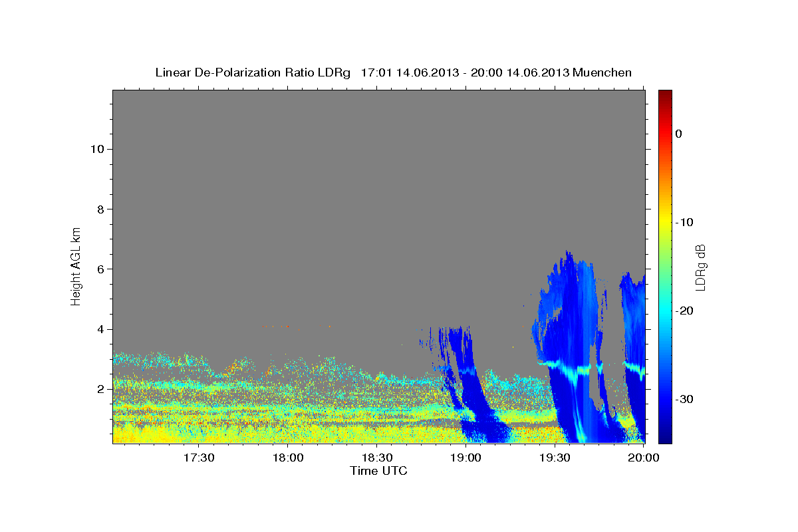This screenshot has width=798, height=532.
Task: Click the 19:30 time tick label
Action: 554,458
